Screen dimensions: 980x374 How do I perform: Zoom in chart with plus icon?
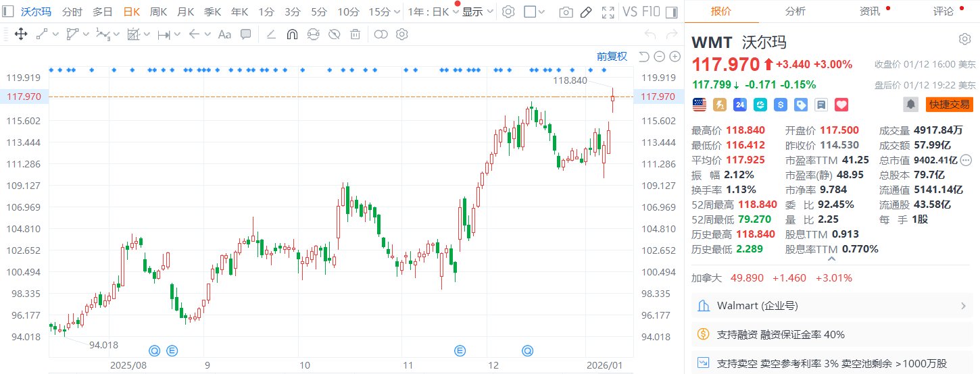[x=675, y=57]
